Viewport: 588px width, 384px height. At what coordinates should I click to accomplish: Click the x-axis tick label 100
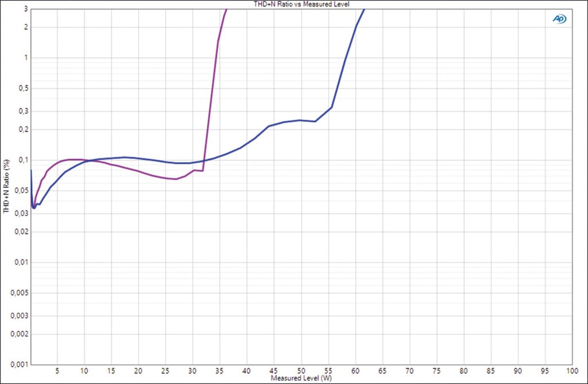click(572, 371)
